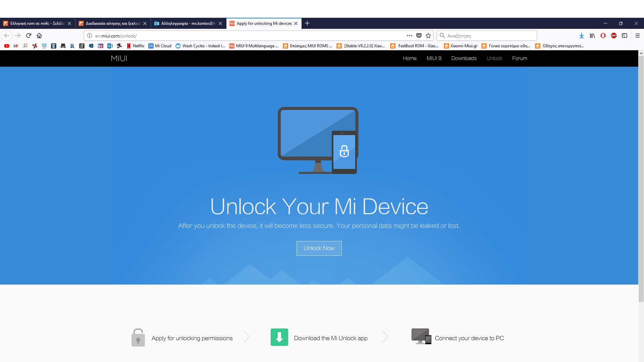Show site information for en.miui.com
644x362 pixels.
90,36
